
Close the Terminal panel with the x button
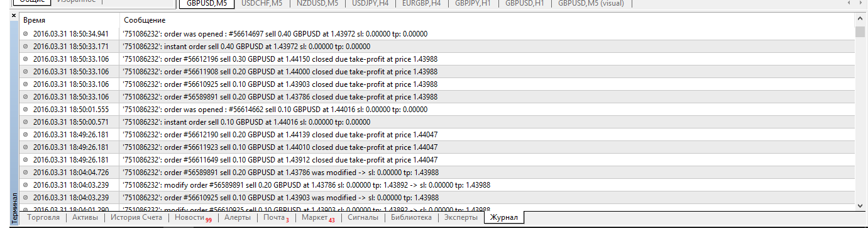click(14, 15)
